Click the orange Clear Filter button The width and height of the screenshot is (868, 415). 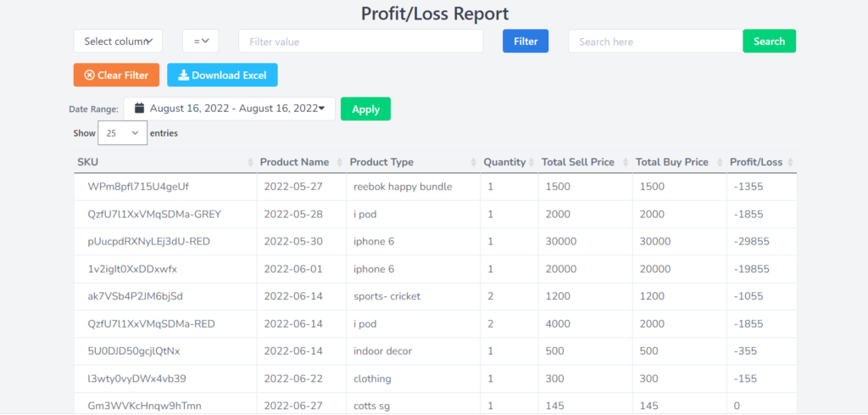(116, 76)
